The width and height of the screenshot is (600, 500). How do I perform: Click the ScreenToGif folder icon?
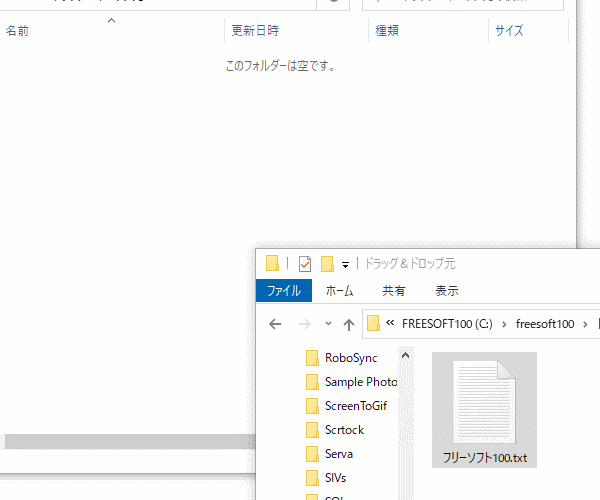pyautogui.click(x=312, y=406)
